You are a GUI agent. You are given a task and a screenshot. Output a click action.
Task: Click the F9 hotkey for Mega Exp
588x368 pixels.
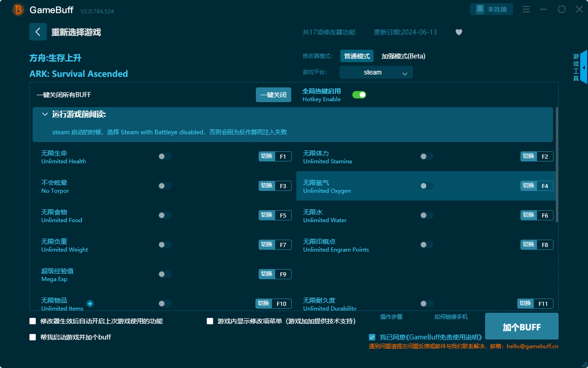[283, 274]
